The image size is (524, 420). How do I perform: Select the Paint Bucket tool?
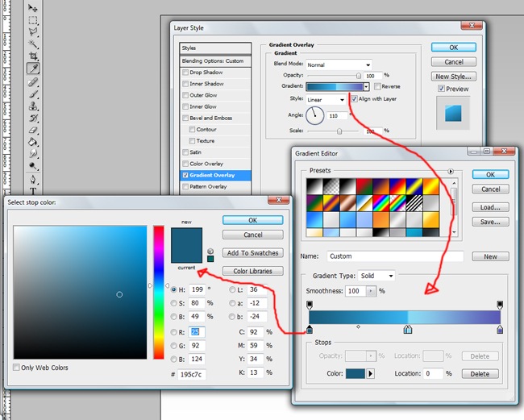click(34, 142)
